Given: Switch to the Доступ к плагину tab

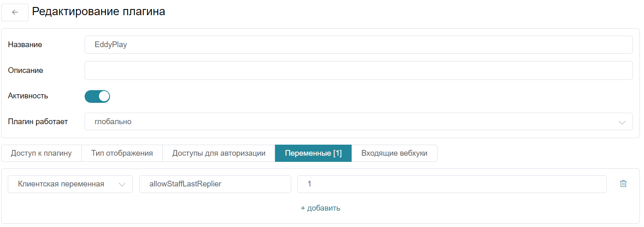Looking at the screenshot, I should click(41, 153).
